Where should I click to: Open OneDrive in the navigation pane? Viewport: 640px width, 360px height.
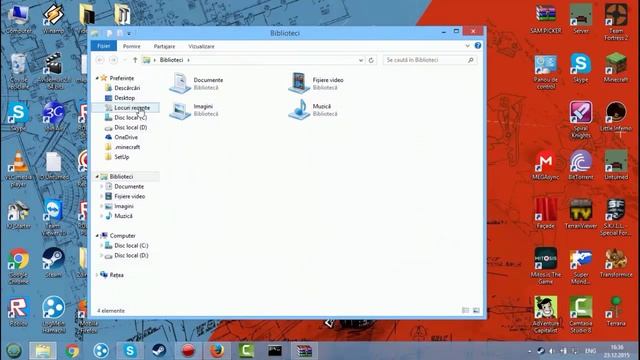tap(126, 137)
